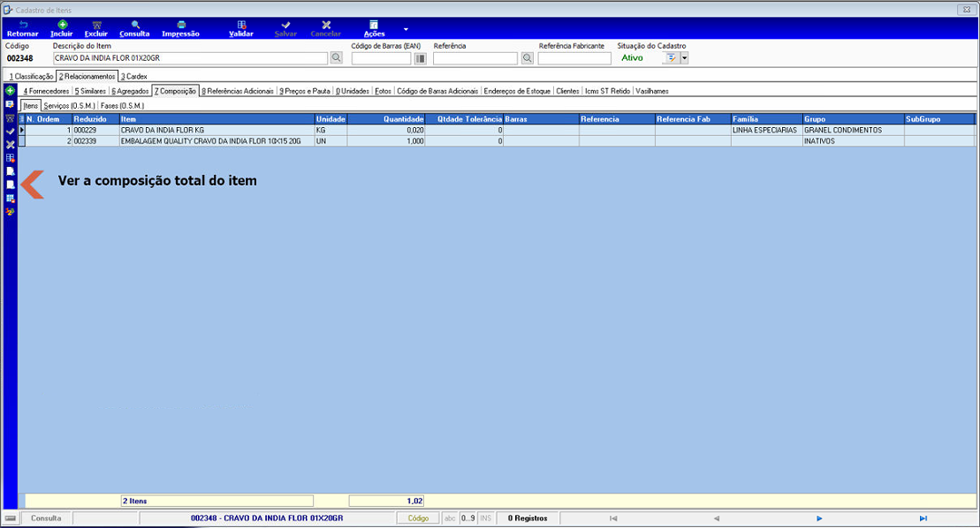Screen dimensions: 980x528
Task: Click the Excluir toolbar icon
Action: pos(96,25)
